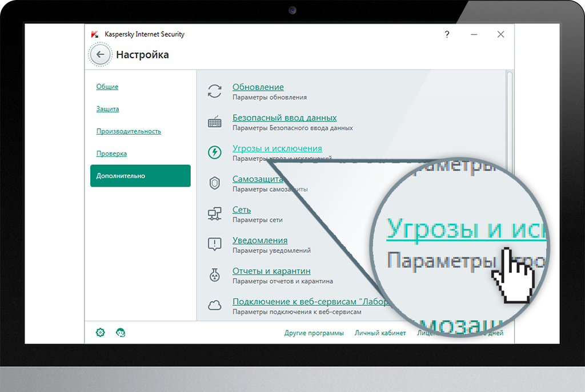585x392 pixels.
Task: Open settings via bottom gear icon
Action: [x=101, y=333]
